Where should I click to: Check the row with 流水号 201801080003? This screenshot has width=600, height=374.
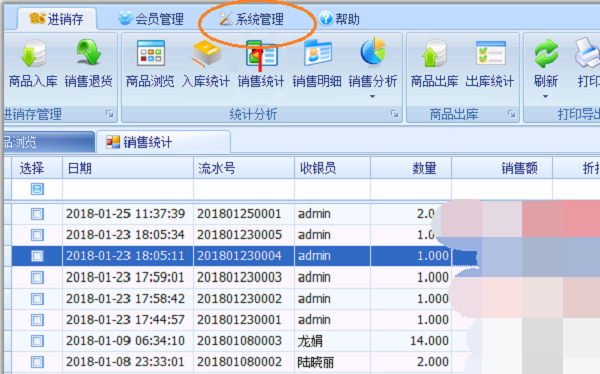(x=37, y=341)
